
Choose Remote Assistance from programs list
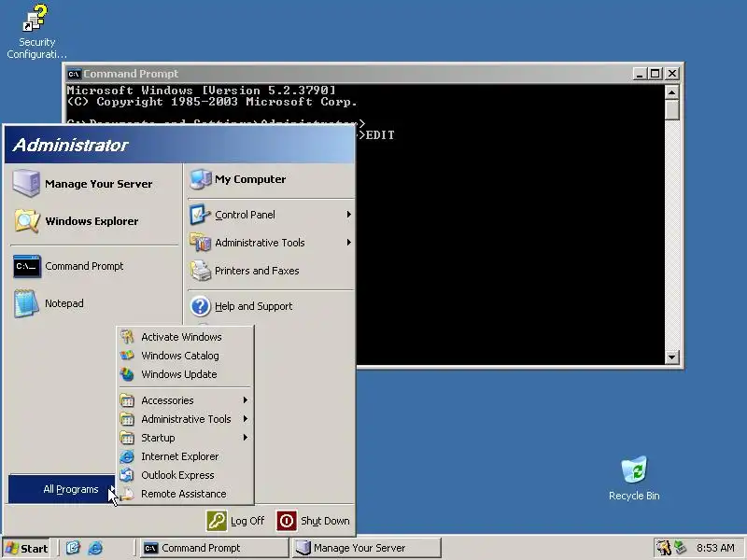[185, 494]
